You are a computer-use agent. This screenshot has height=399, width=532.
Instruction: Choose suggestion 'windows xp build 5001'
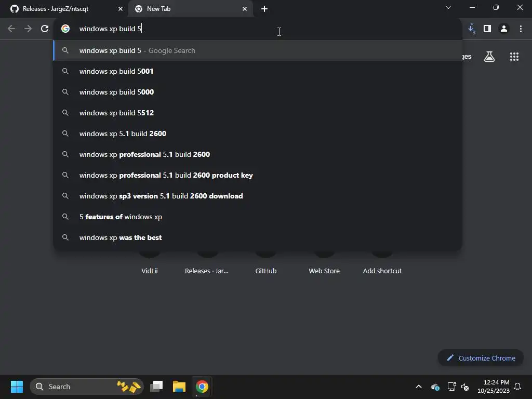pyautogui.click(x=258, y=71)
